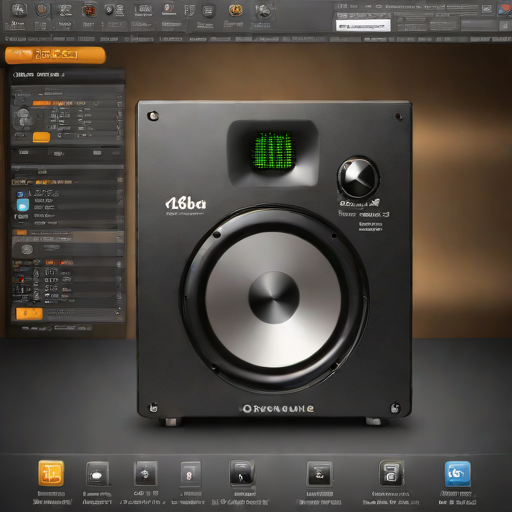
Task: Open the bottom dock icon with a white oval
Action: [97, 474]
